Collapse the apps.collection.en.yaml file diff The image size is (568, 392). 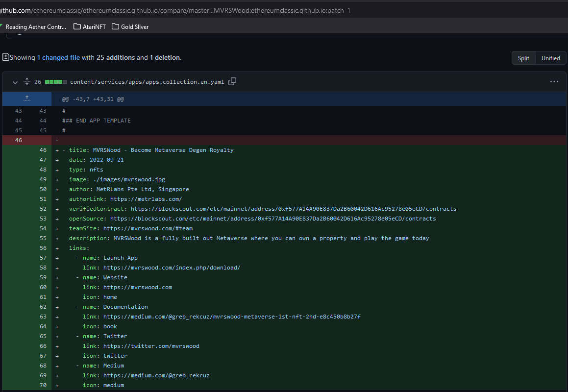pos(15,82)
